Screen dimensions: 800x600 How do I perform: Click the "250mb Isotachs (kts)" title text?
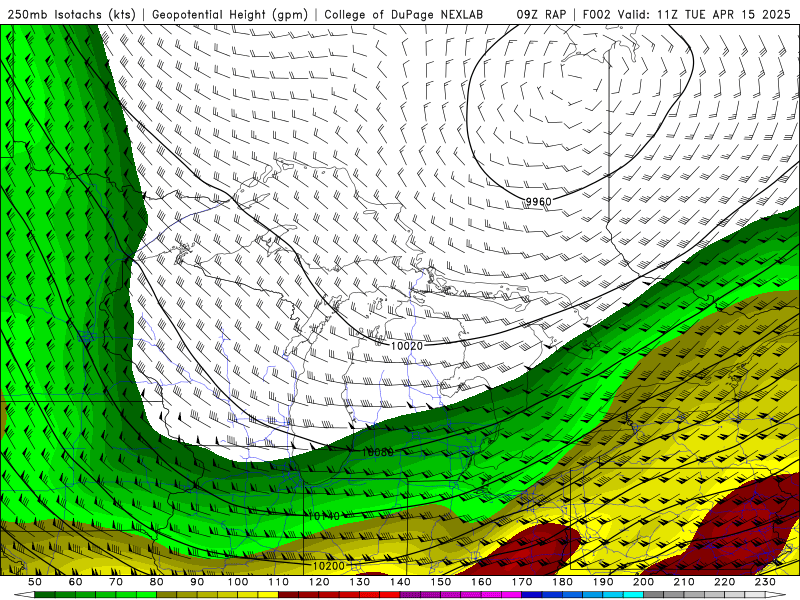71,14
